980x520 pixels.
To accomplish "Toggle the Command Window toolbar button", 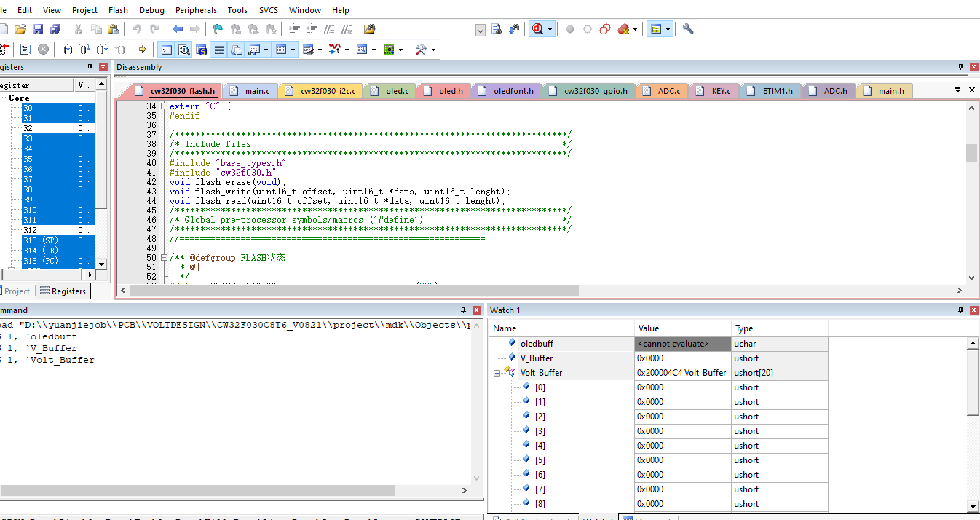I will coord(167,50).
